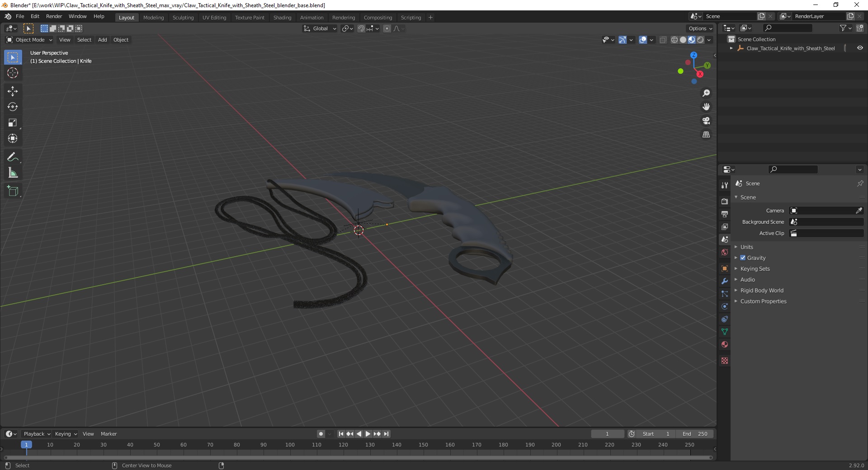Open the Modifier wrench properties tab
Screen dimensions: 868x470
[x=725, y=281]
